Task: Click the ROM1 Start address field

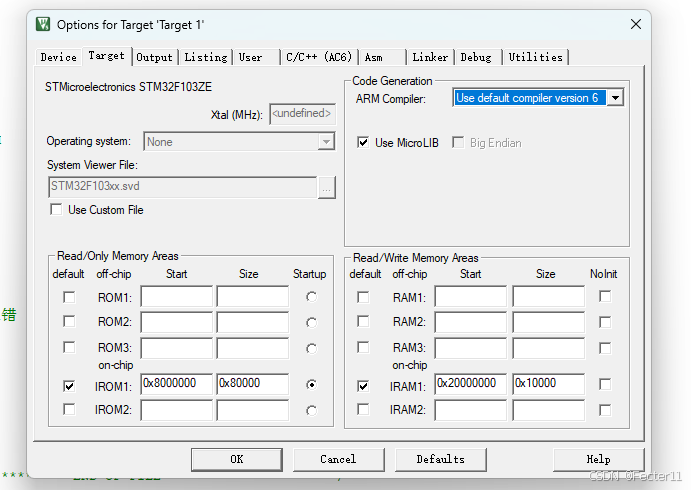Action: click(177, 297)
